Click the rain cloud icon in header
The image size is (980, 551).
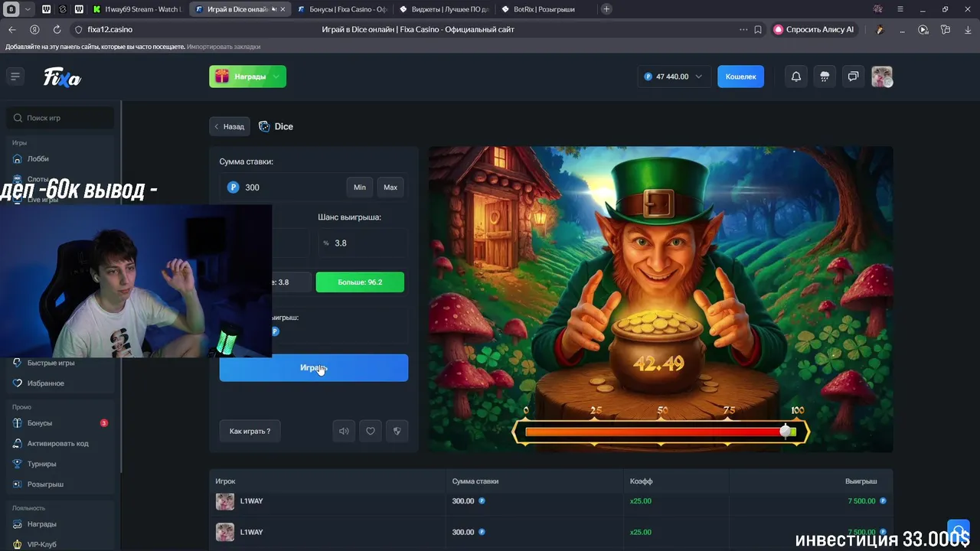[x=825, y=77]
